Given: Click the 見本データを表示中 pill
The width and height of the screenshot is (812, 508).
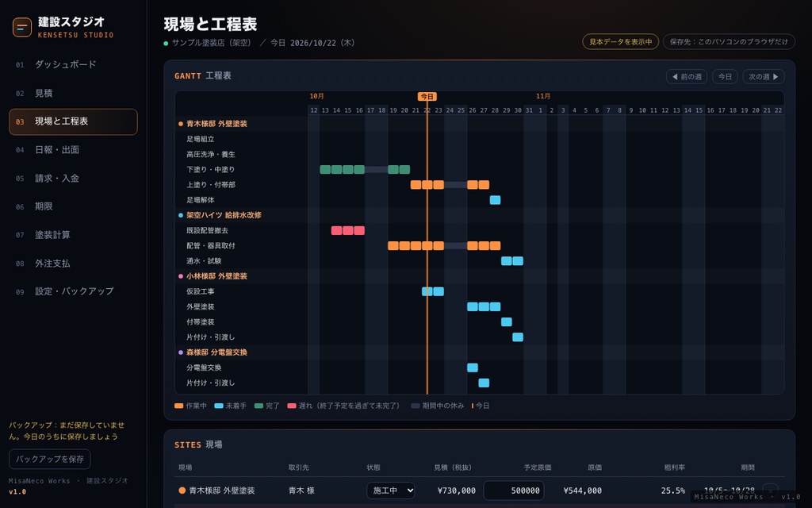Looking at the screenshot, I should point(620,42).
